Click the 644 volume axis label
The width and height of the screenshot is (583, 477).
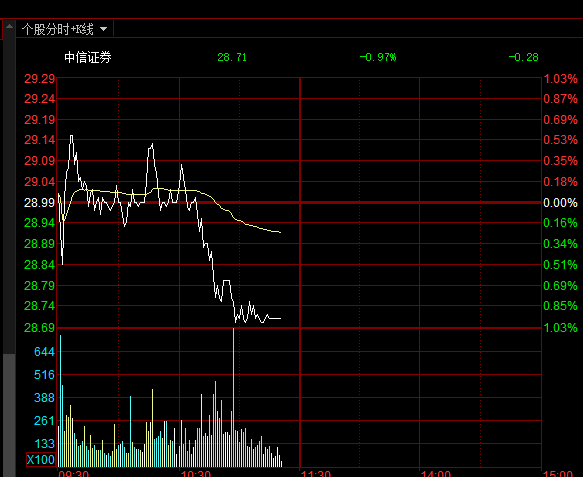(44, 352)
